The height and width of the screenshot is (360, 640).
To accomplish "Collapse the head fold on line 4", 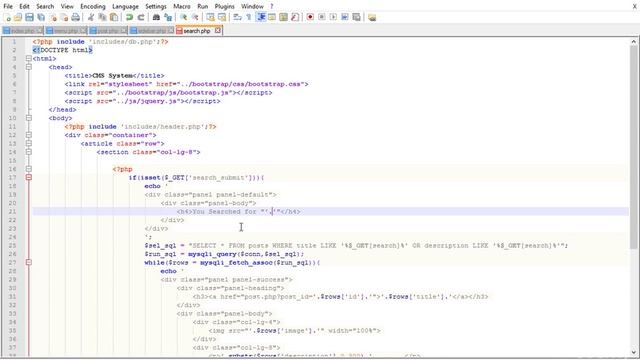I will click(x=29, y=67).
